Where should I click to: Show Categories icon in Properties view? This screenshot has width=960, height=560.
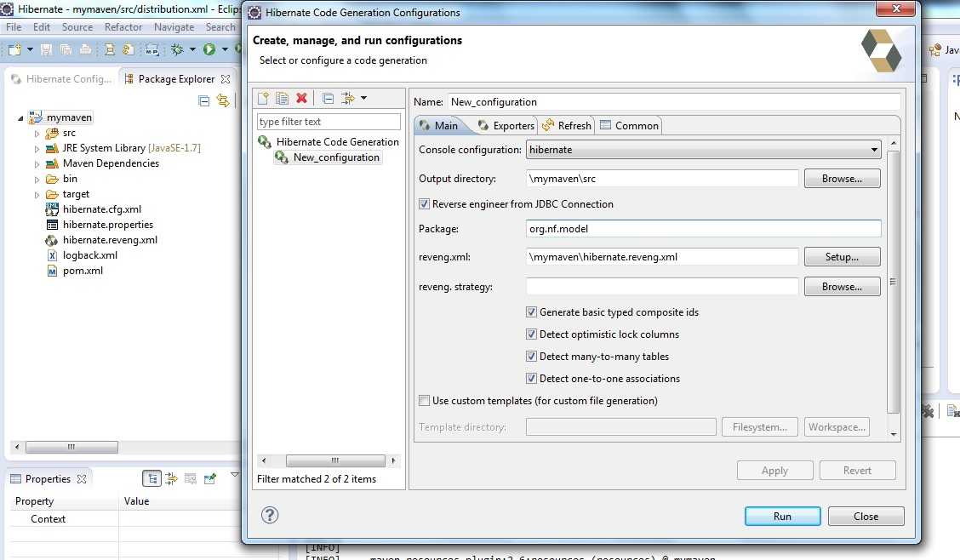tap(151, 478)
